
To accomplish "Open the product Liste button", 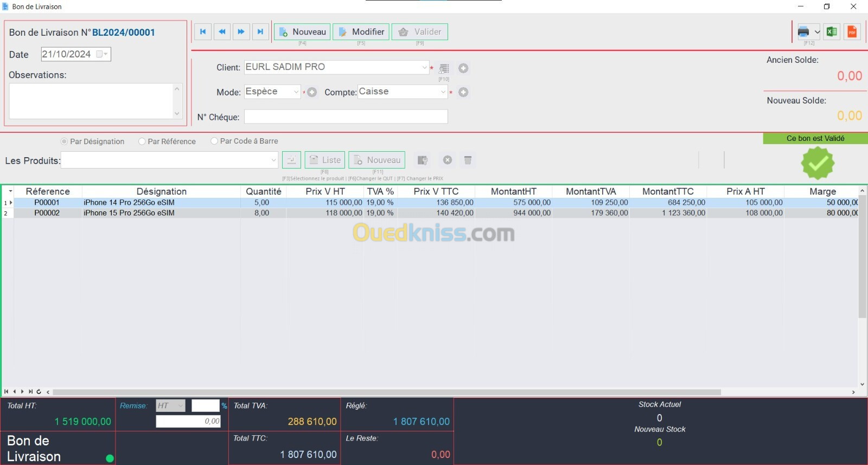I will click(325, 160).
